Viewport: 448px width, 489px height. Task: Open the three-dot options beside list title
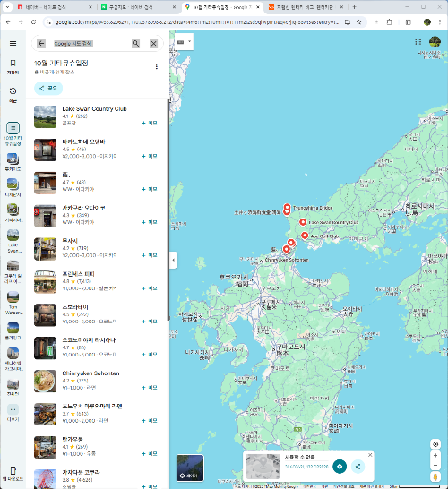[x=156, y=66]
